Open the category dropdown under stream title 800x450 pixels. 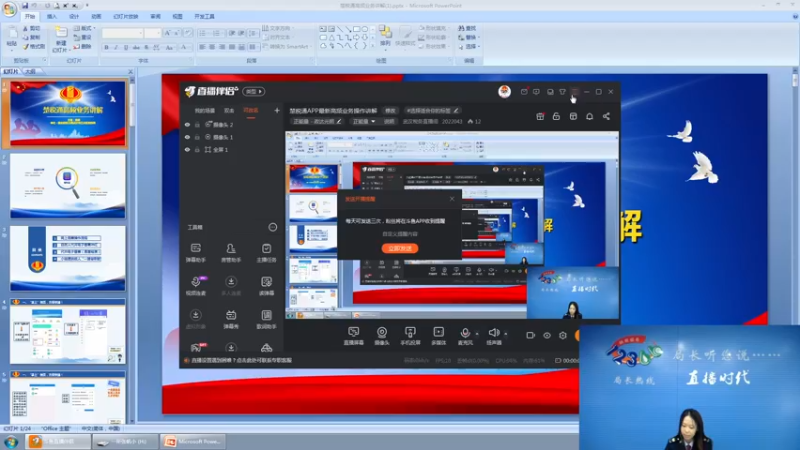pyautogui.click(x=363, y=121)
